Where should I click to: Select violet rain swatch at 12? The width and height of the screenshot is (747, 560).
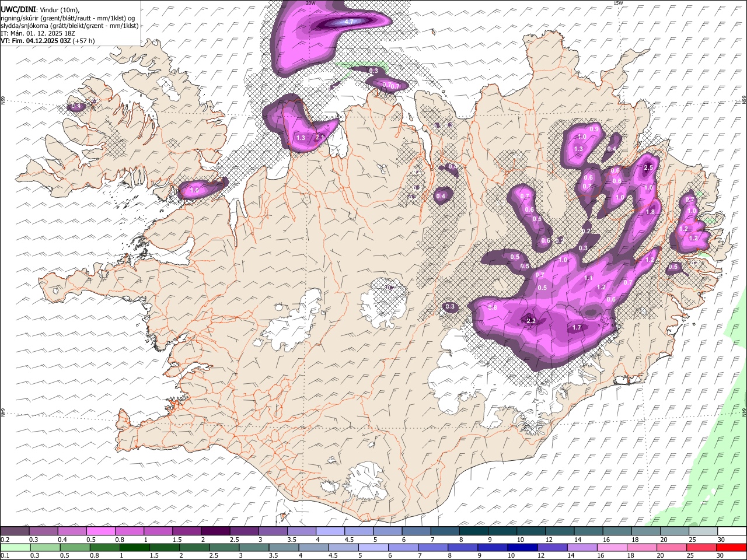(552, 547)
